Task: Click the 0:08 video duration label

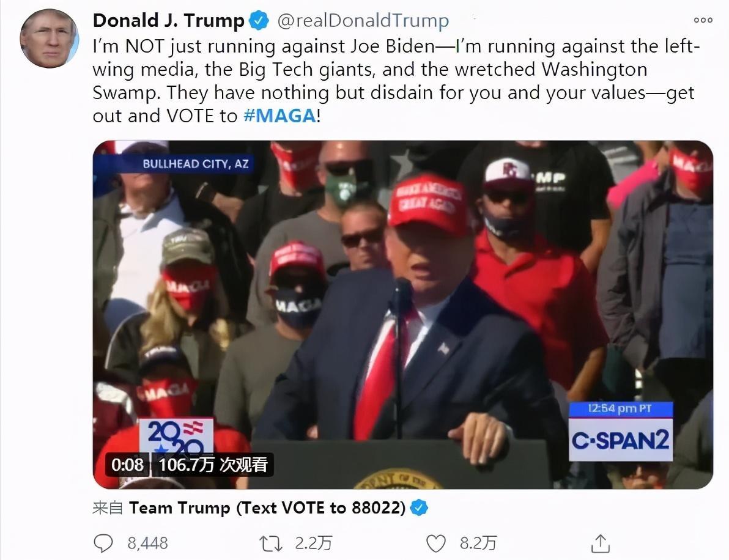Action: (x=127, y=465)
